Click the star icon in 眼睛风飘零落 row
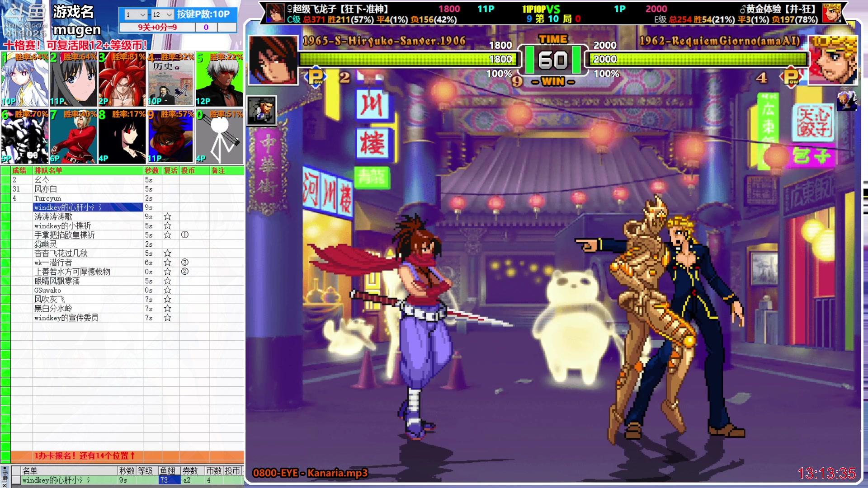Viewport: 868px width, 488px height. pyautogui.click(x=167, y=281)
